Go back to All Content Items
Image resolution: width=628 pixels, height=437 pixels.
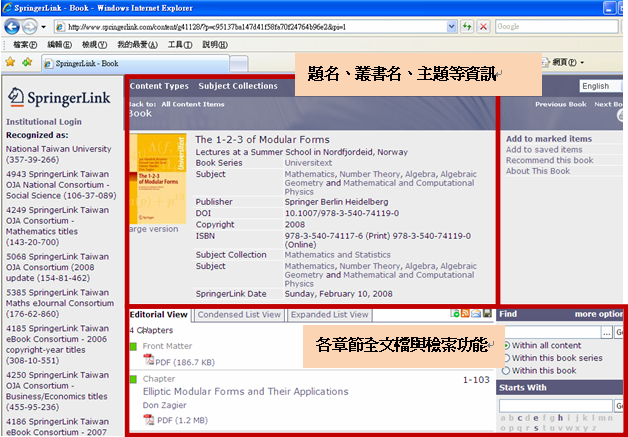193,104
